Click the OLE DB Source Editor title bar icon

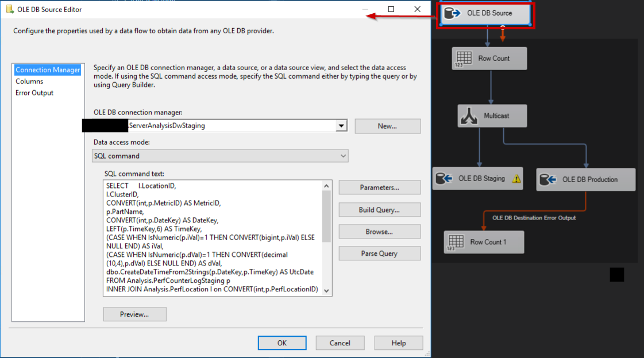coord(8,9)
